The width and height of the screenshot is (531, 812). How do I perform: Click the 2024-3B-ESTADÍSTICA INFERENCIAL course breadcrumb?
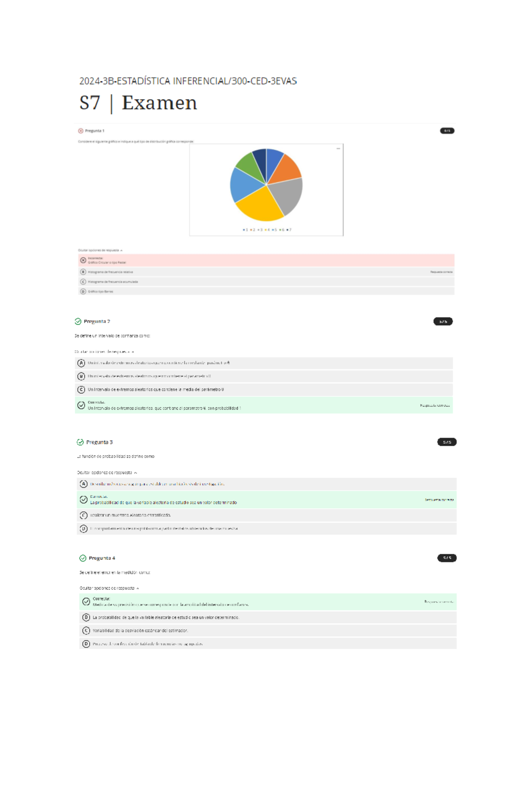tap(188, 81)
